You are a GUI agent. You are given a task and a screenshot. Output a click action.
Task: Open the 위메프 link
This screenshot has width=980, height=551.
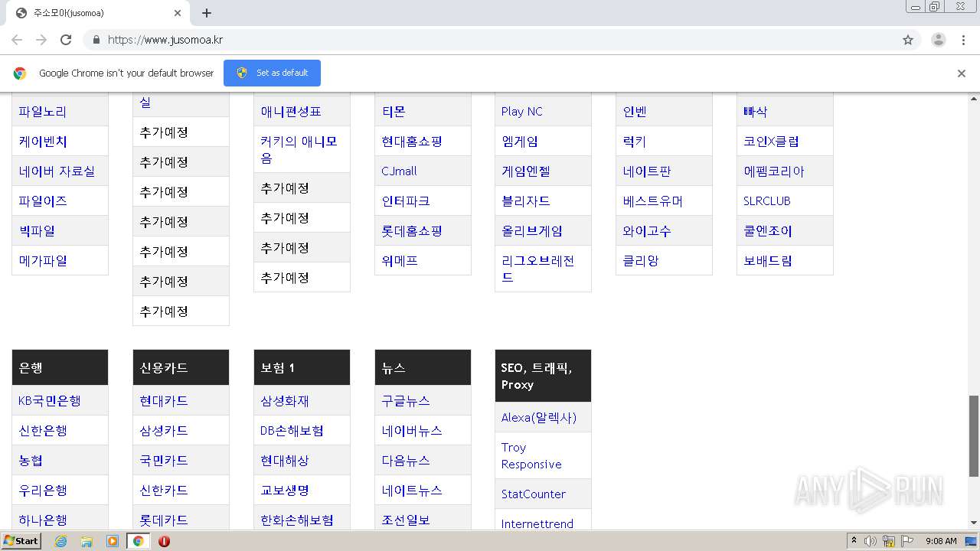[x=400, y=261]
